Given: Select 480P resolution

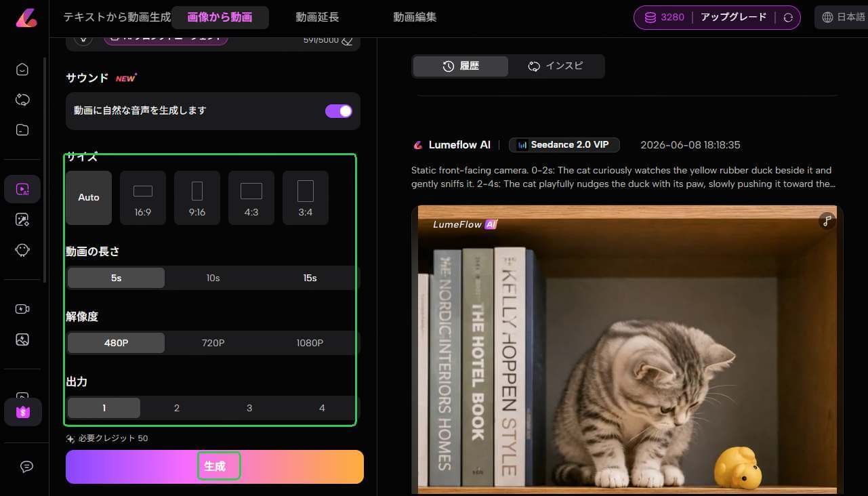Looking at the screenshot, I should [116, 343].
